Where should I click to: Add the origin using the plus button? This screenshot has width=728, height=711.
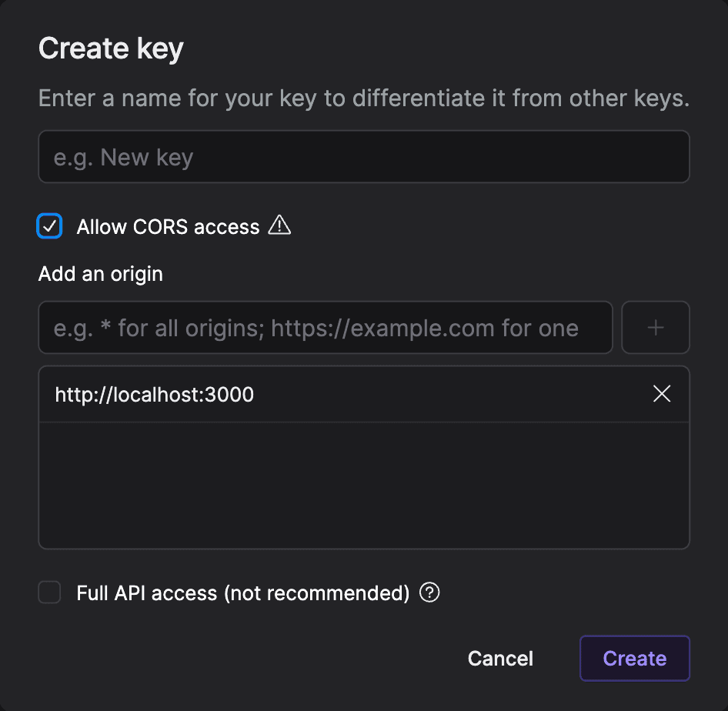coord(656,328)
